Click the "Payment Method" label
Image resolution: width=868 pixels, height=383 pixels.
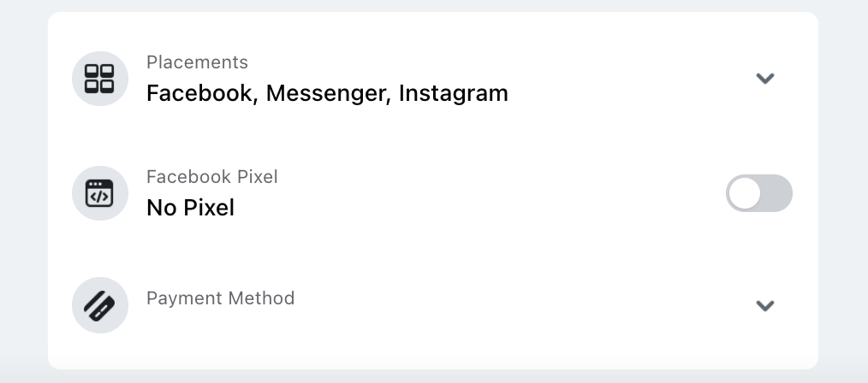click(220, 298)
